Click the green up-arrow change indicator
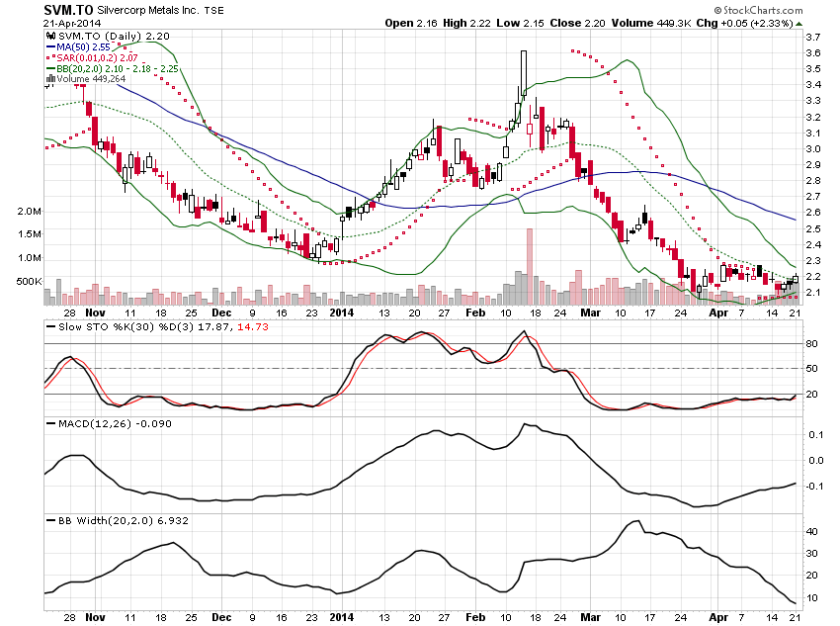This screenshot has width=840, height=626. [x=799, y=24]
